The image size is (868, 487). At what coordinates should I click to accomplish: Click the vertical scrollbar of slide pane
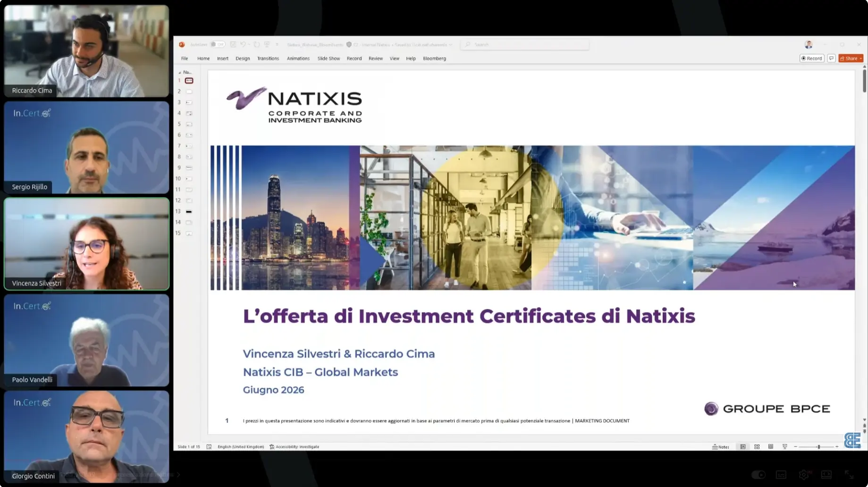point(864,80)
